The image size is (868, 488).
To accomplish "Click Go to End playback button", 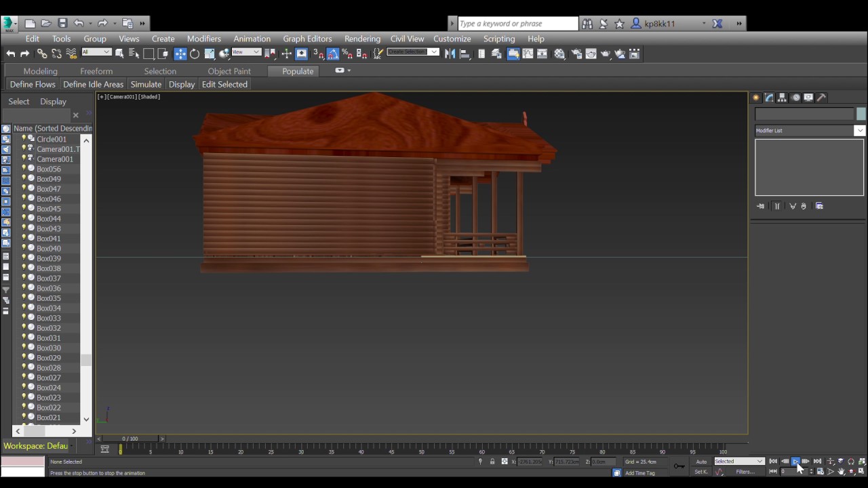I will 817,462.
